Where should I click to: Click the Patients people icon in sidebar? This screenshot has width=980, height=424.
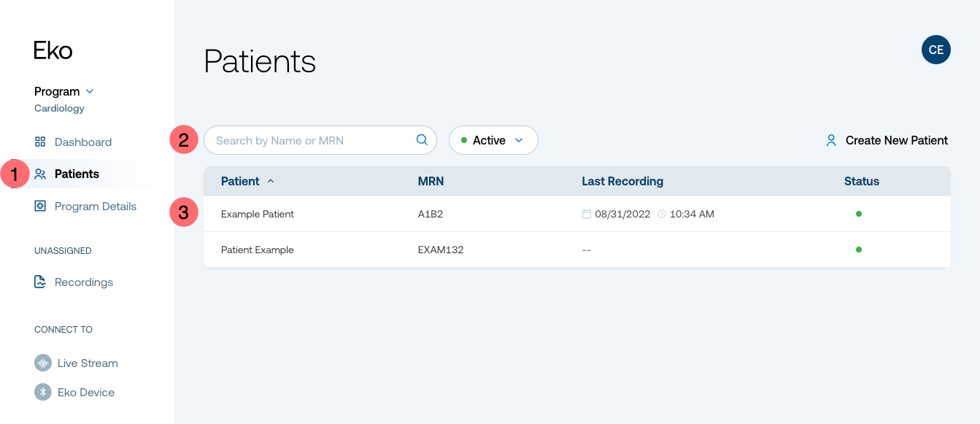[x=40, y=174]
